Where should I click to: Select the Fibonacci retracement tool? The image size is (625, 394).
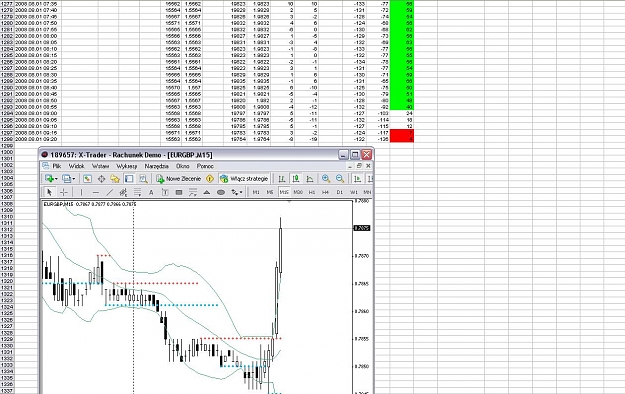point(138,192)
